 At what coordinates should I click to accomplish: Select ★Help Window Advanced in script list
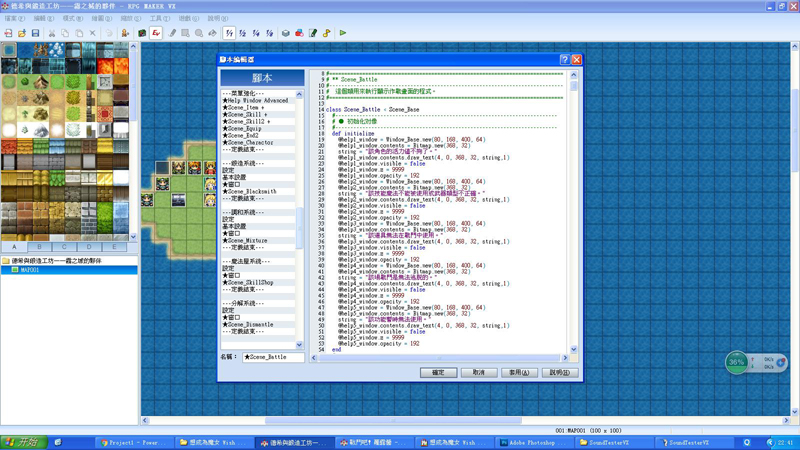click(258, 101)
